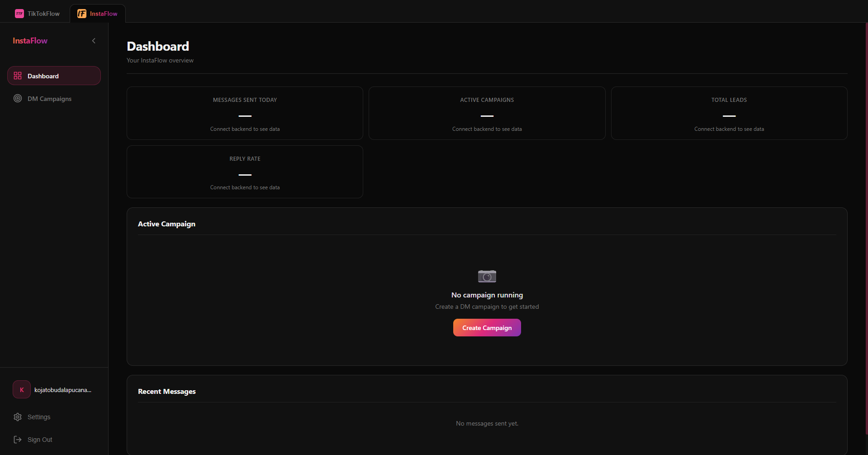
Task: Click the Dashboard grid icon in sidebar
Action: (x=18, y=76)
